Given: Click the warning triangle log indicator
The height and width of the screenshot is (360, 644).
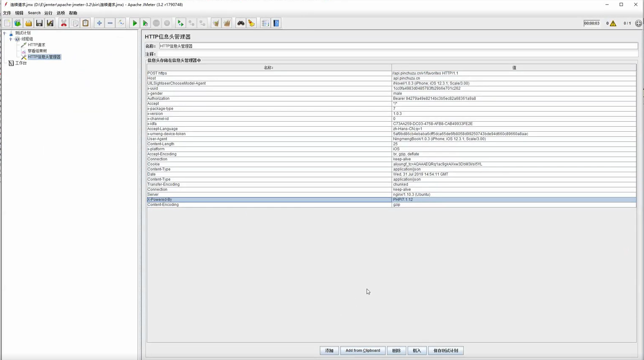Looking at the screenshot, I should click(613, 24).
